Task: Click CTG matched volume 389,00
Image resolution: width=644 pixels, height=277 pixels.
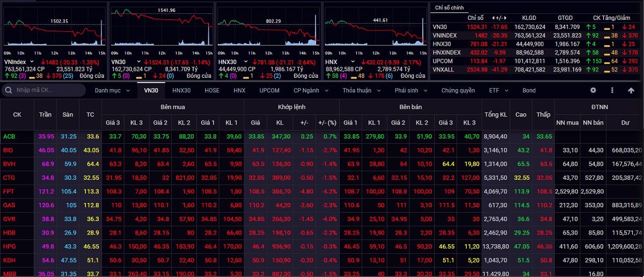Action: click(x=281, y=177)
